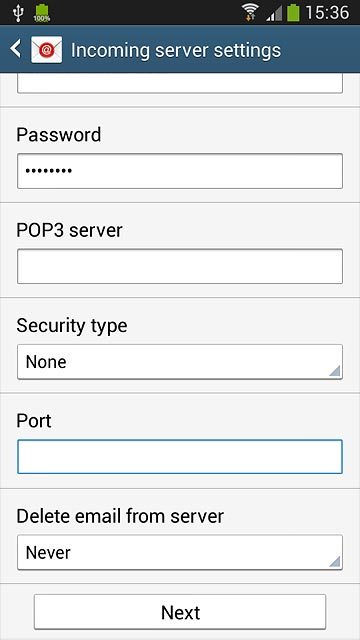Tap the green battery level icon
Image resolution: width=360 pixels, height=640 pixels.
(293, 12)
